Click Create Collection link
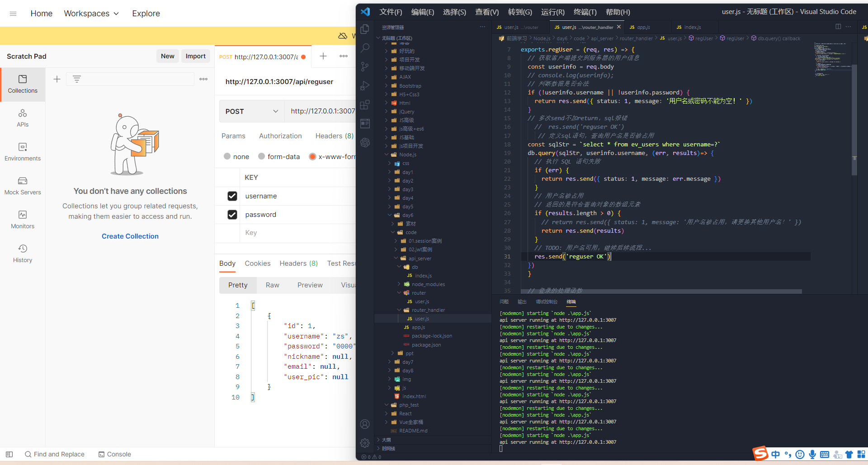Viewport: 868px width, 465px height. [x=130, y=236]
